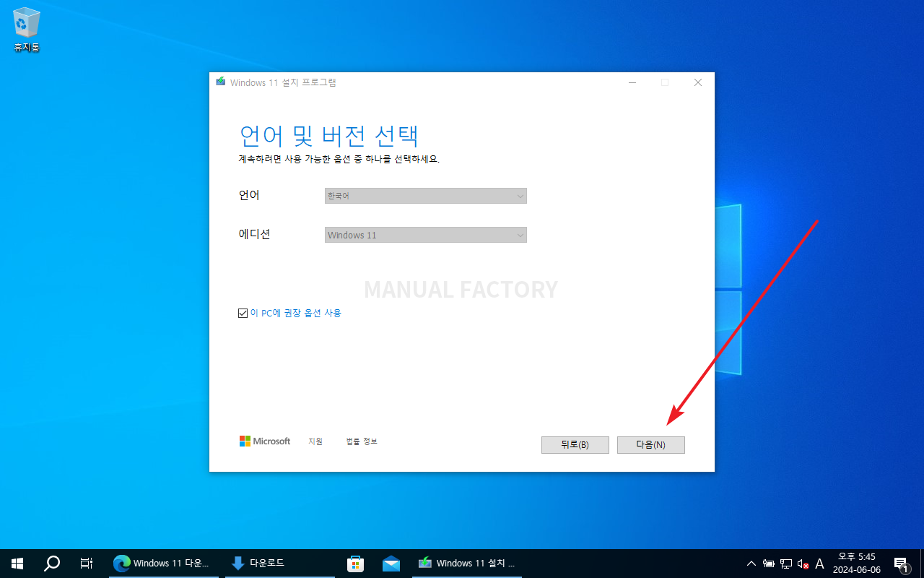This screenshot has height=578, width=924.
Task: Open network status tray icon
Action: tap(786, 564)
